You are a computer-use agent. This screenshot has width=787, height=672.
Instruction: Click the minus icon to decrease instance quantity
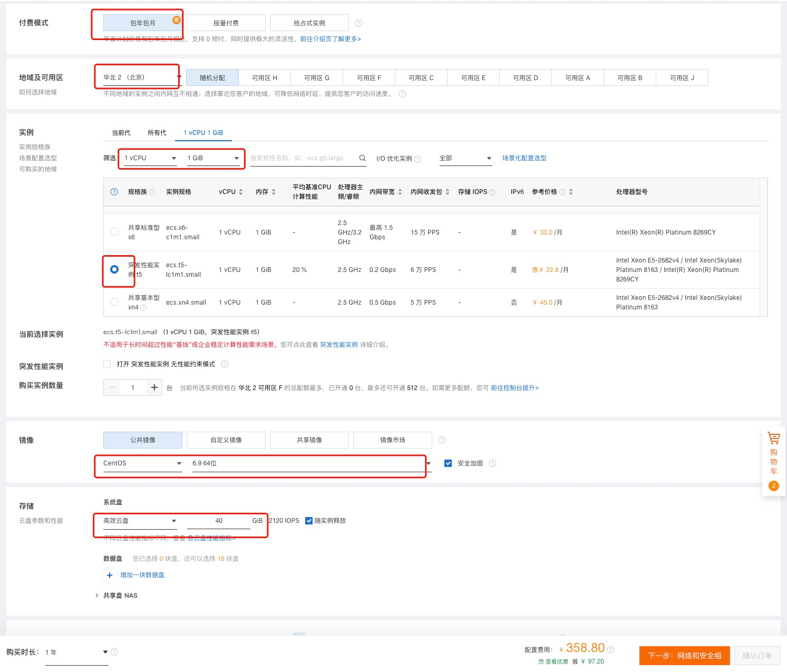[112, 387]
